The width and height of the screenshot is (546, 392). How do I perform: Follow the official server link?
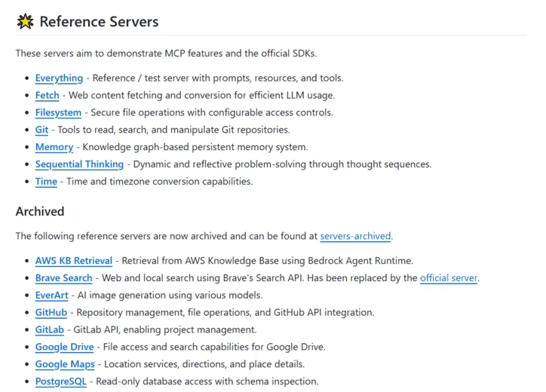tap(449, 278)
